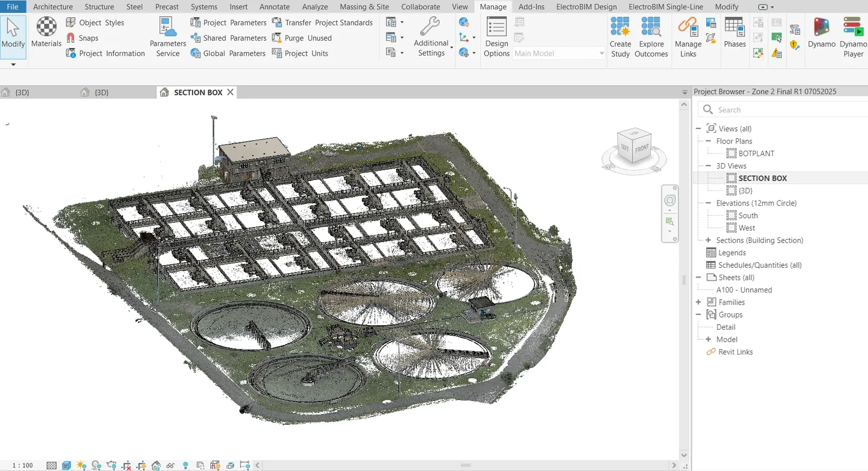Open Revit Links in Project Browser
The width and height of the screenshot is (868, 471).
(735, 352)
